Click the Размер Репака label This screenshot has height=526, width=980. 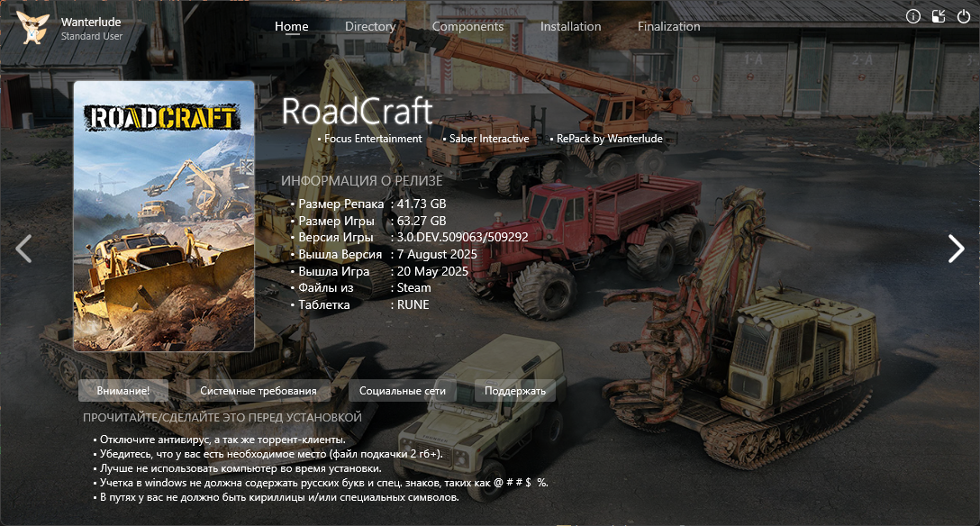341,204
